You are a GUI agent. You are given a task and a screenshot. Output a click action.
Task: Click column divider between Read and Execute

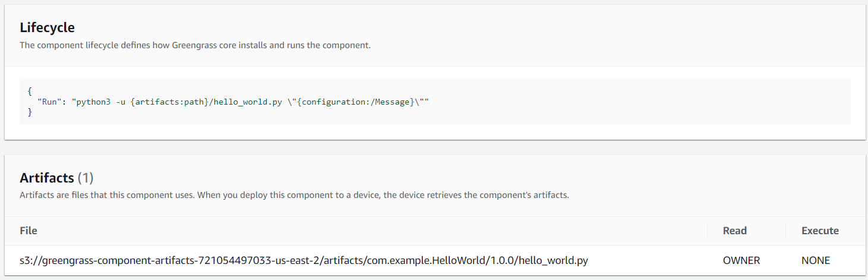[x=785, y=231]
